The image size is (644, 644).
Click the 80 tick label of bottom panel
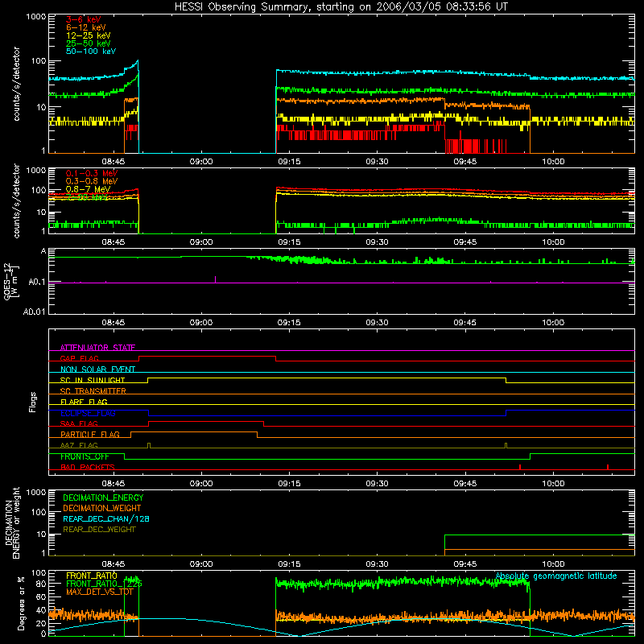tap(41, 584)
